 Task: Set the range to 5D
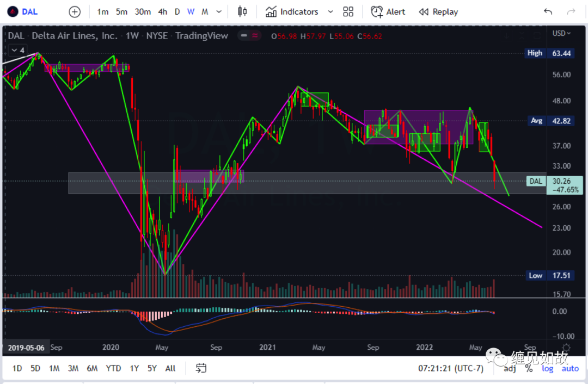(35, 369)
